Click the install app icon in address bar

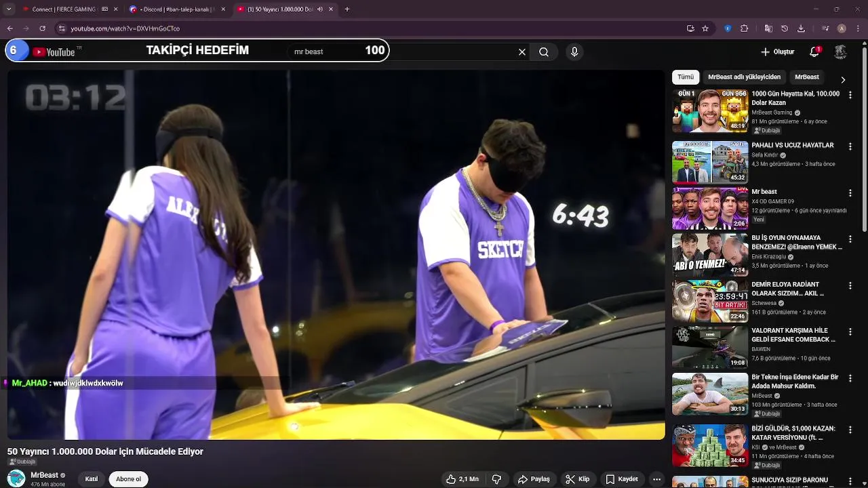coord(690,28)
